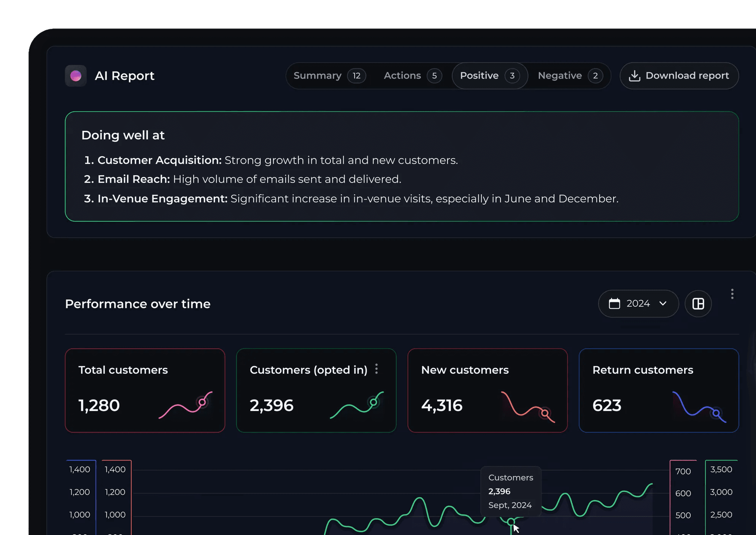
Task: Click the AI Report gradient logo icon
Action: click(x=76, y=76)
